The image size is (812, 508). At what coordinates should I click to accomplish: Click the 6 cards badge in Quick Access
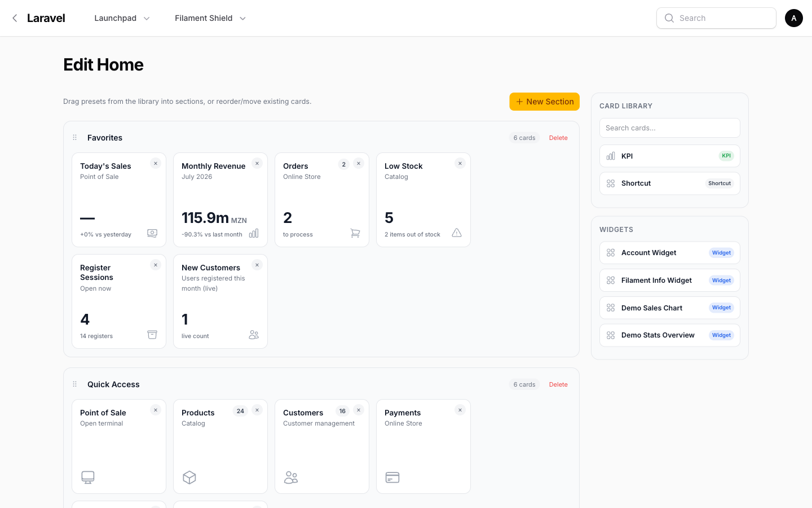524,384
